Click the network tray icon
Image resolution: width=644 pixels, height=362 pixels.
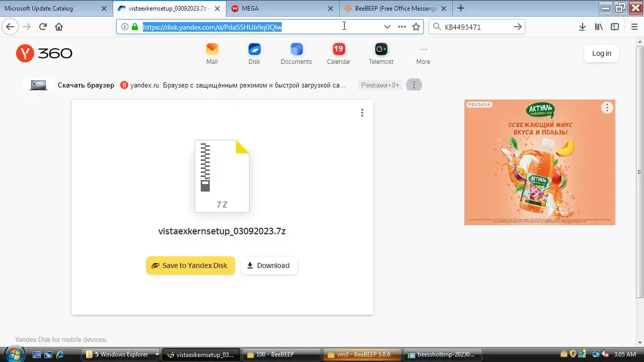pyautogui.click(x=596, y=354)
